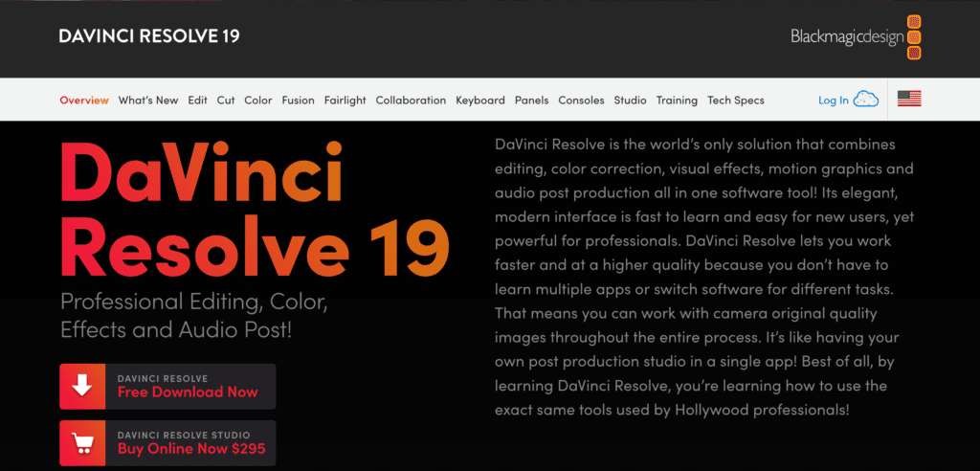Screen dimensions: 980x471
Task: Open the Keyboard section
Action: (x=480, y=101)
